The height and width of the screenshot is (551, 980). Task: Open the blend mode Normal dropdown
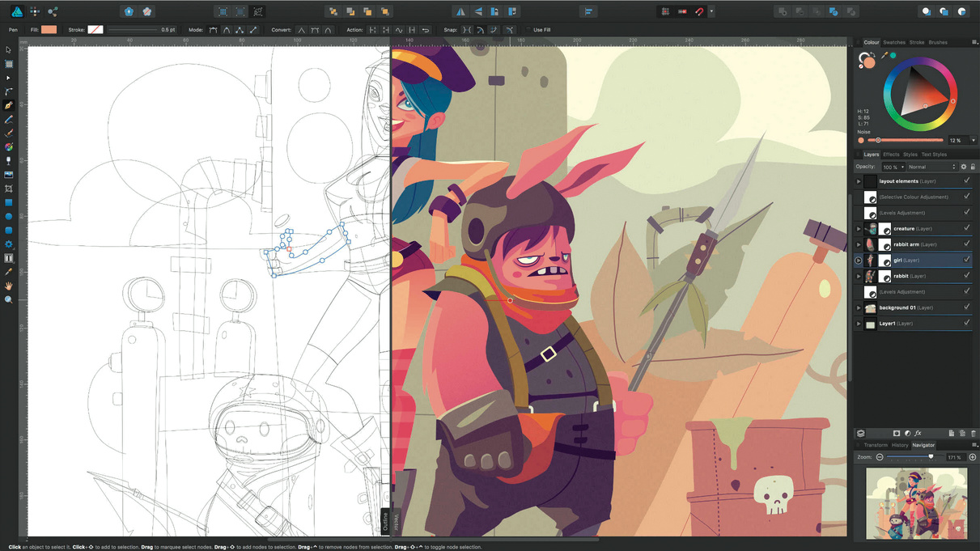[x=931, y=167]
